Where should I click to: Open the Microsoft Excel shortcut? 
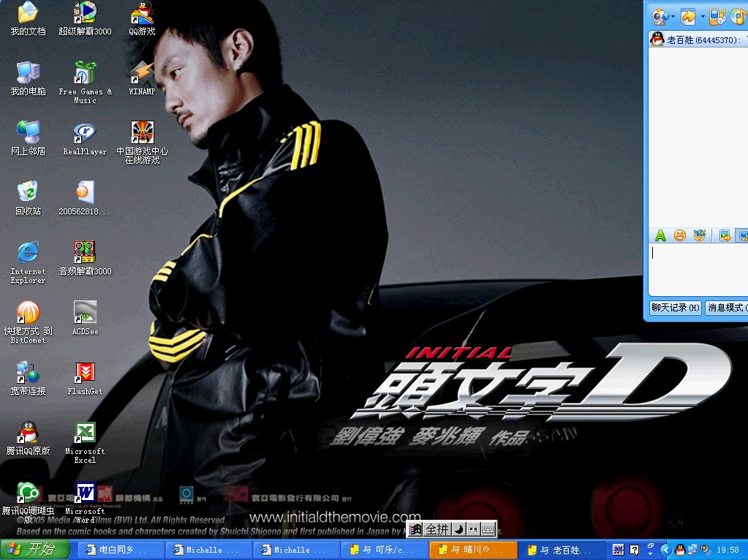(85, 433)
